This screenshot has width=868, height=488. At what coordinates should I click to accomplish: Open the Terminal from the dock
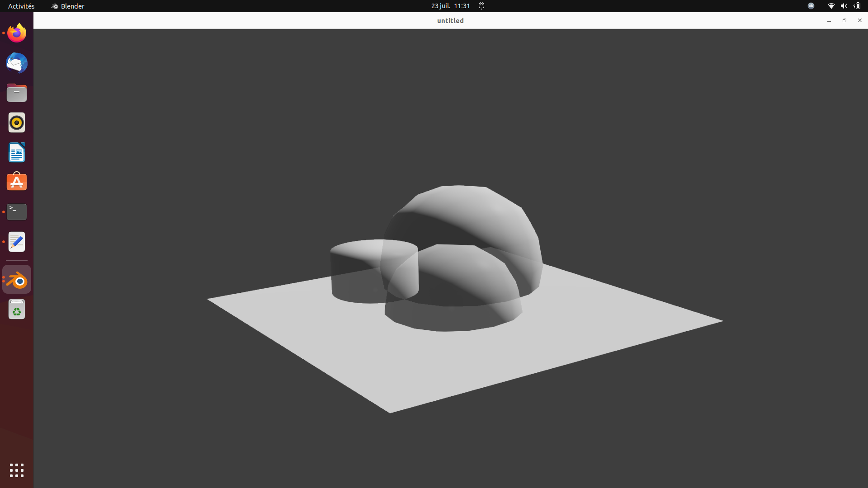(x=17, y=212)
